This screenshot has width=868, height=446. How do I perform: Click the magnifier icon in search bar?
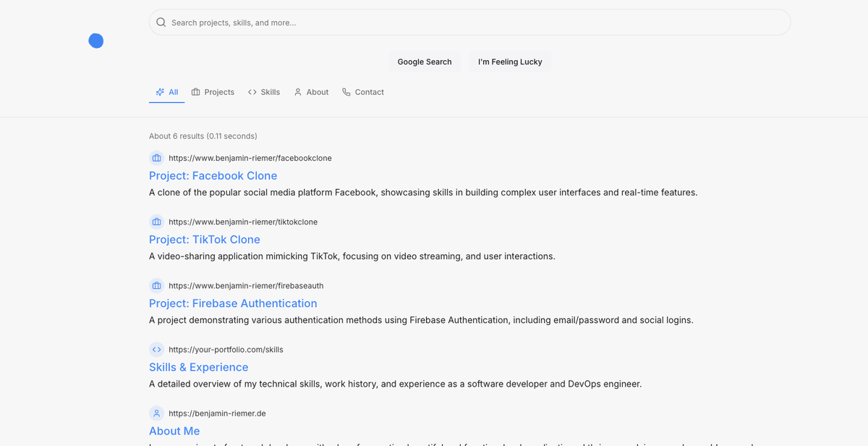pyautogui.click(x=161, y=22)
